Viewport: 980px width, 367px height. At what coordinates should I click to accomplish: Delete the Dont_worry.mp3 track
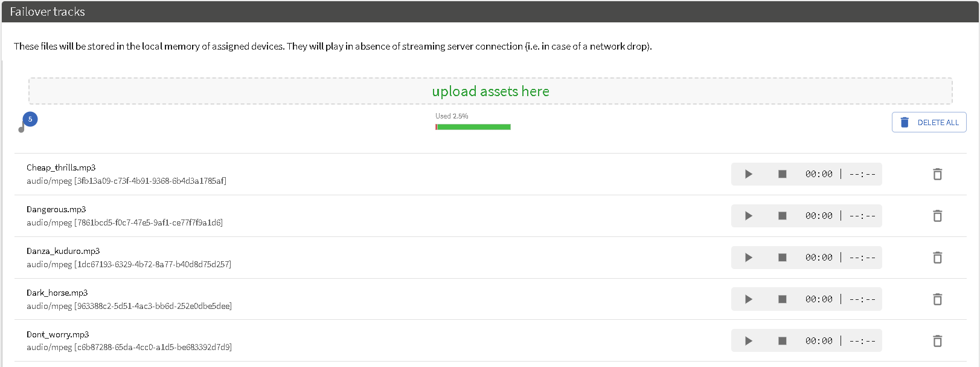937,341
